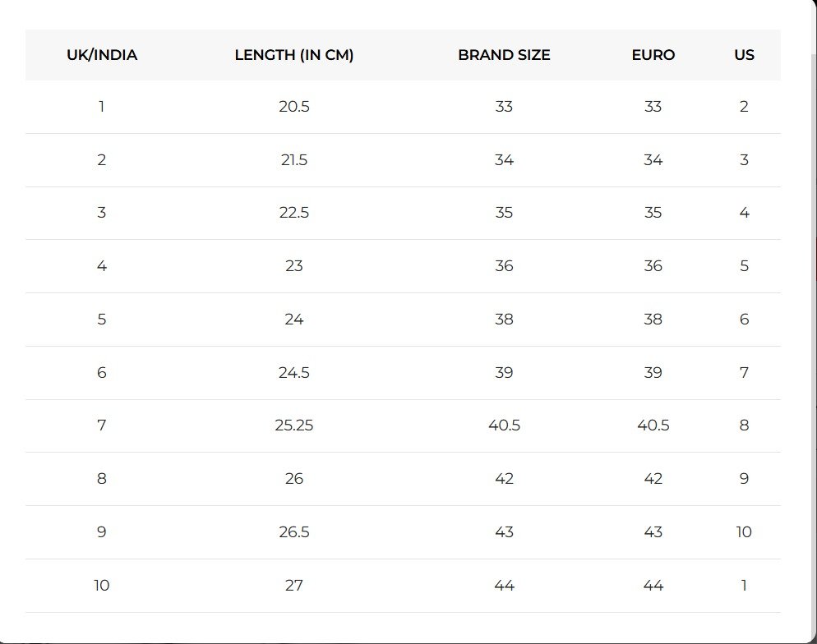Click the 20.5 length cell
Viewport: 817px width, 644px height.
tap(294, 106)
